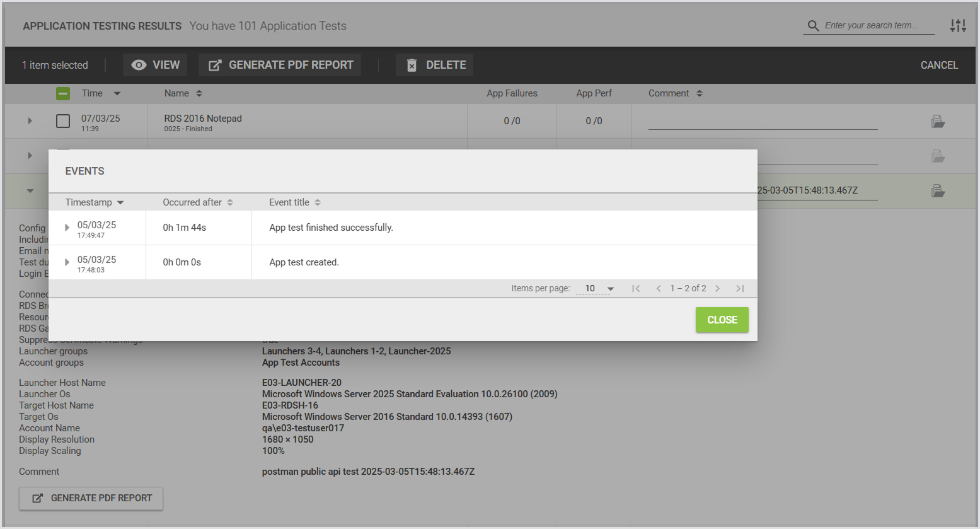Click events log icon on the selected row
The image size is (980, 529).
coord(938,190)
